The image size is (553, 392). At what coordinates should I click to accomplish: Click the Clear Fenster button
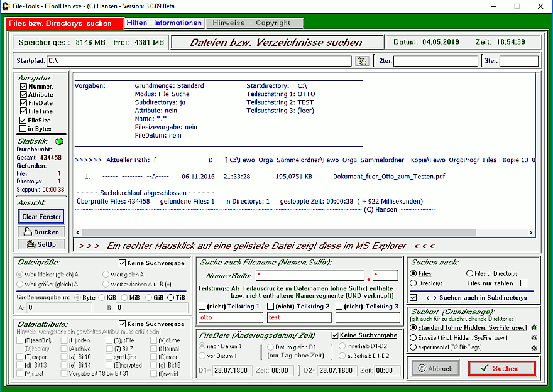(x=41, y=217)
